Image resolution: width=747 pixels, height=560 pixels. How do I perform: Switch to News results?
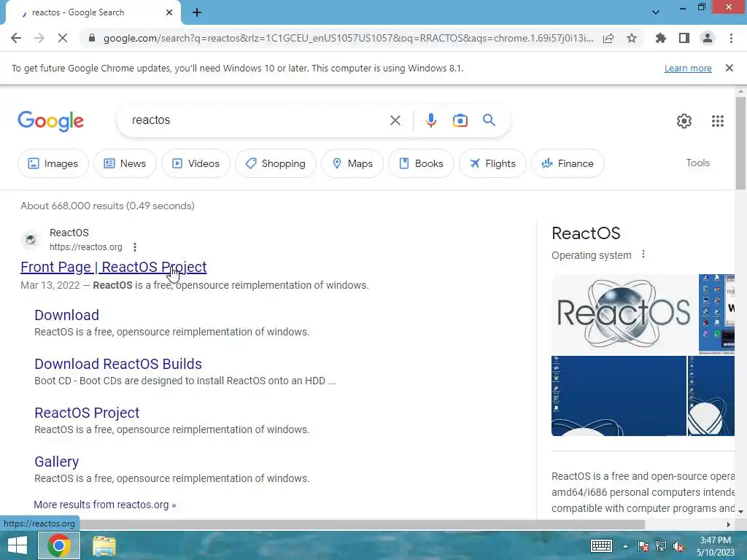pyautogui.click(x=125, y=163)
